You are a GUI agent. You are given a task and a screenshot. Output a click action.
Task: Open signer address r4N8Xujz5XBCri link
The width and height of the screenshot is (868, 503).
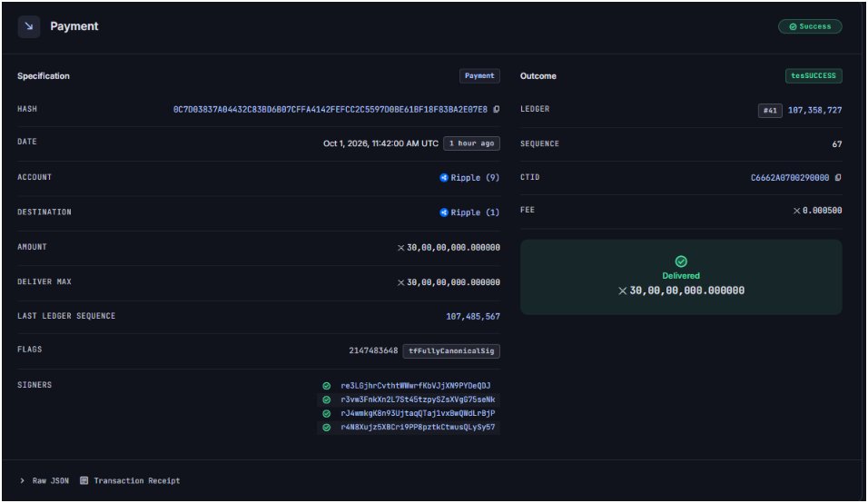[418, 428]
